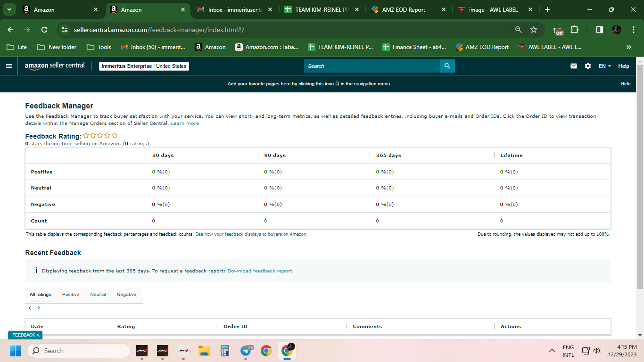Screen dimensions: 644x362
Task: Click the Date column header
Action: (37, 326)
